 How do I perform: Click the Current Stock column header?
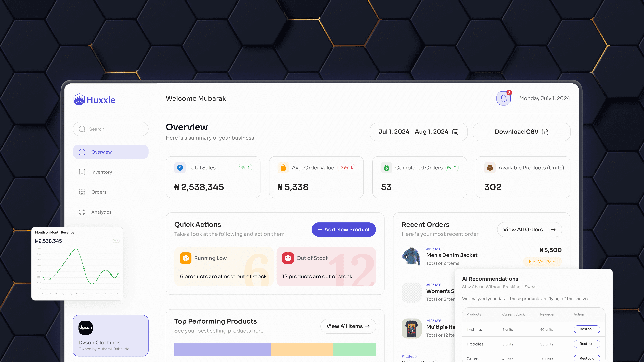[513, 314]
